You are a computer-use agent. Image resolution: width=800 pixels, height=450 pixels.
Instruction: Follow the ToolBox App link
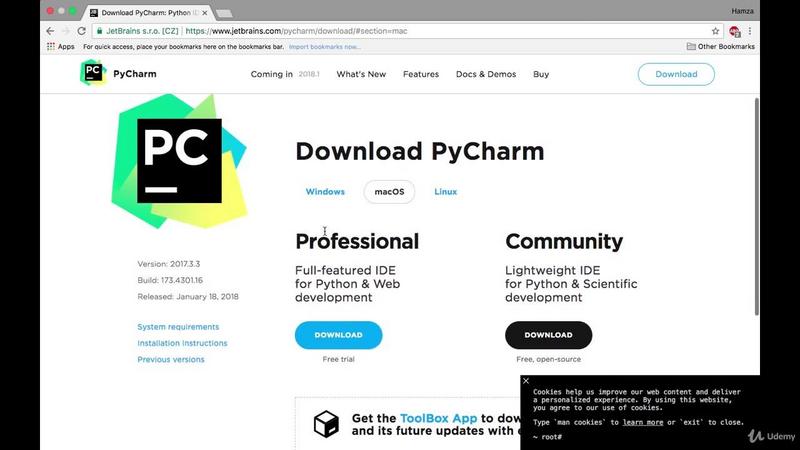point(438,418)
